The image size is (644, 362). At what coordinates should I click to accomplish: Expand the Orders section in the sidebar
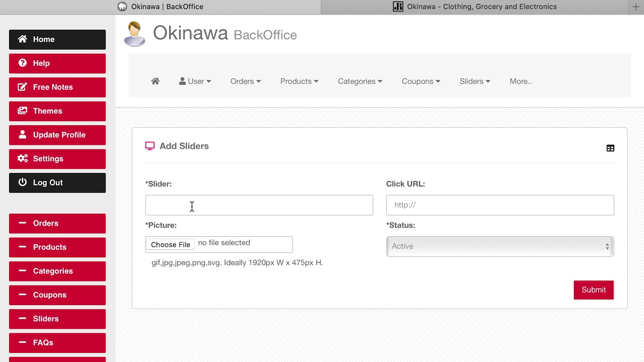[x=57, y=223]
